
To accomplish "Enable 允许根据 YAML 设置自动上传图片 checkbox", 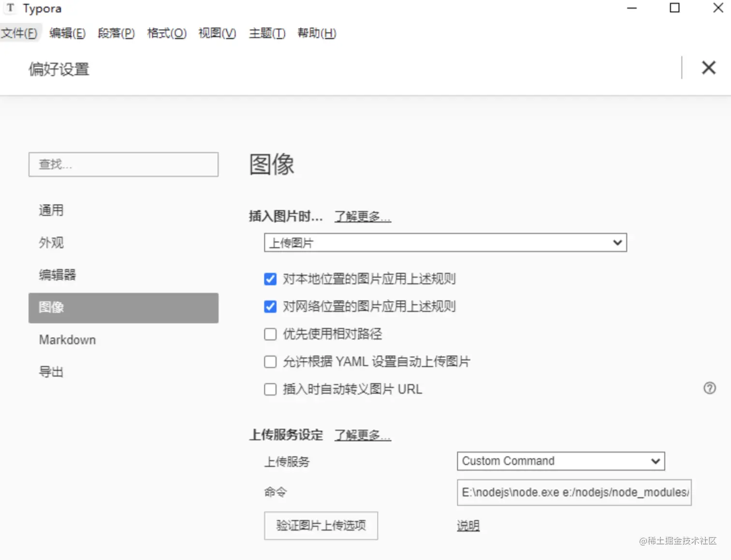I will pyautogui.click(x=270, y=362).
